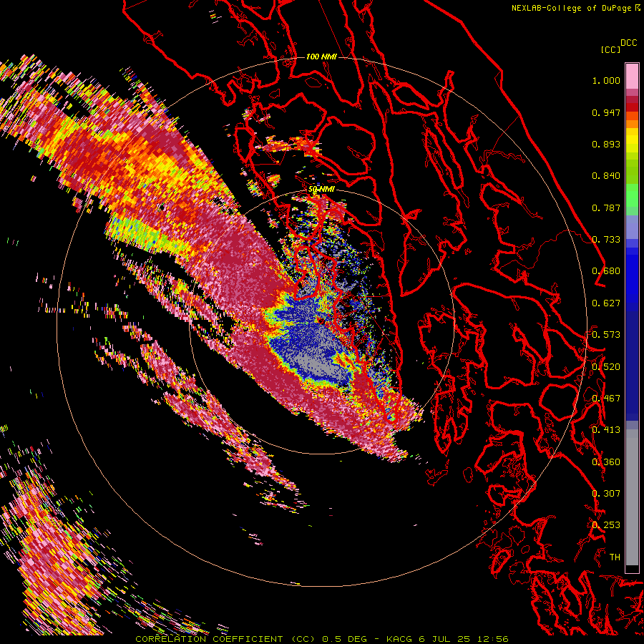Click the 0.733 scale value

tap(606, 240)
